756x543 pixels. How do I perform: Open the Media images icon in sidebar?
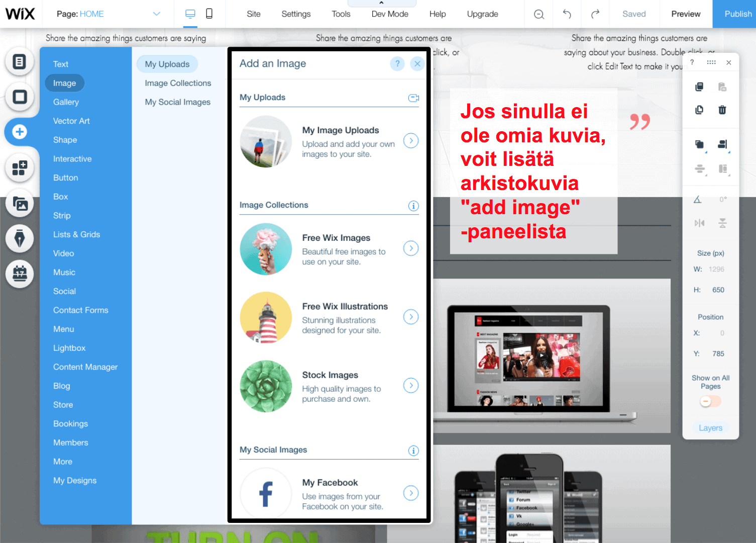point(20,204)
